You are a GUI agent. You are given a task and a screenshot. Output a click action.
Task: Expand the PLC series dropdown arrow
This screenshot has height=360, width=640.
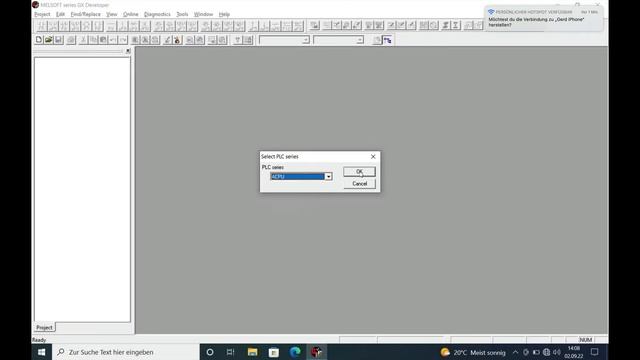tap(328, 176)
